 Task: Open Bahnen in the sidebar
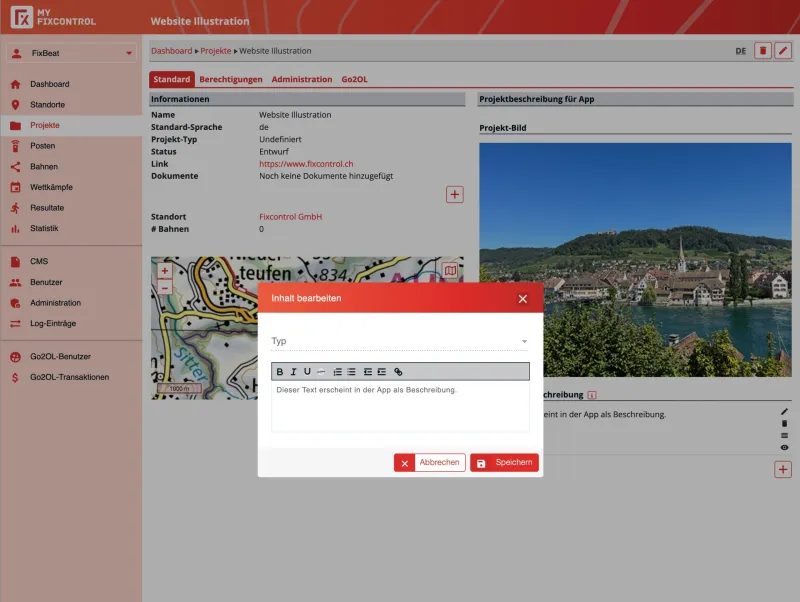71,167
